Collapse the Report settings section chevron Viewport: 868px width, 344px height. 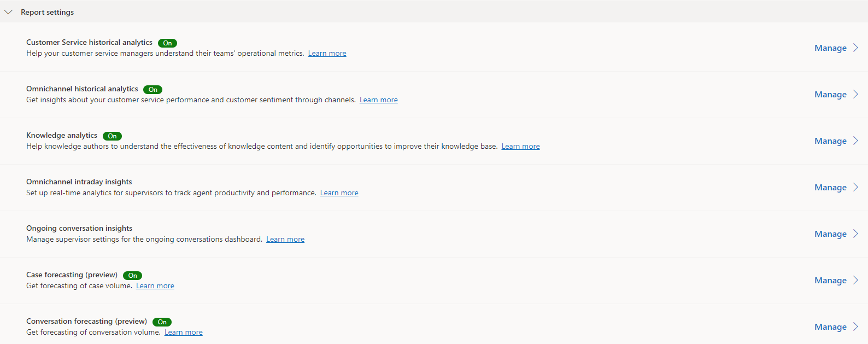click(x=8, y=12)
